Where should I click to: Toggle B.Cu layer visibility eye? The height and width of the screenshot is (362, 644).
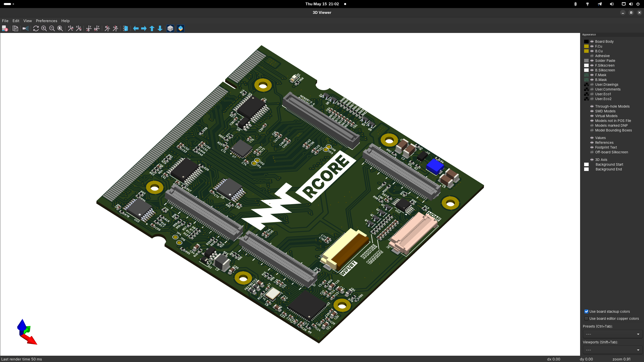(x=592, y=51)
